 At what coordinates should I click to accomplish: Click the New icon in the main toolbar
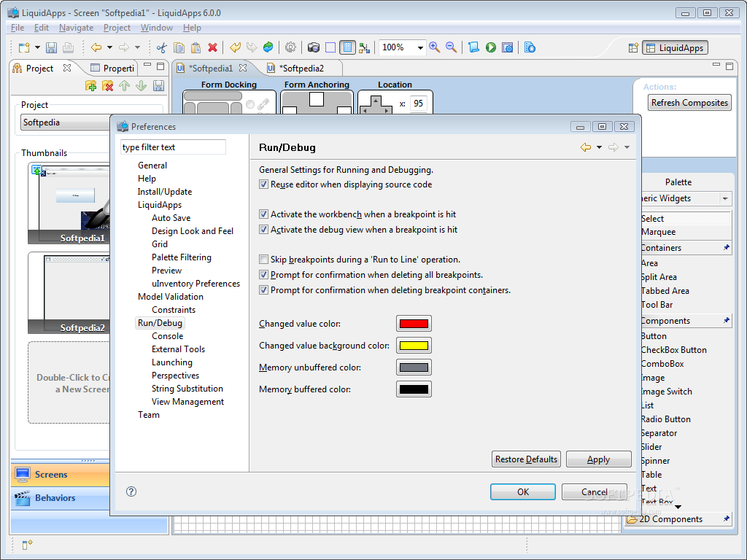[24, 47]
